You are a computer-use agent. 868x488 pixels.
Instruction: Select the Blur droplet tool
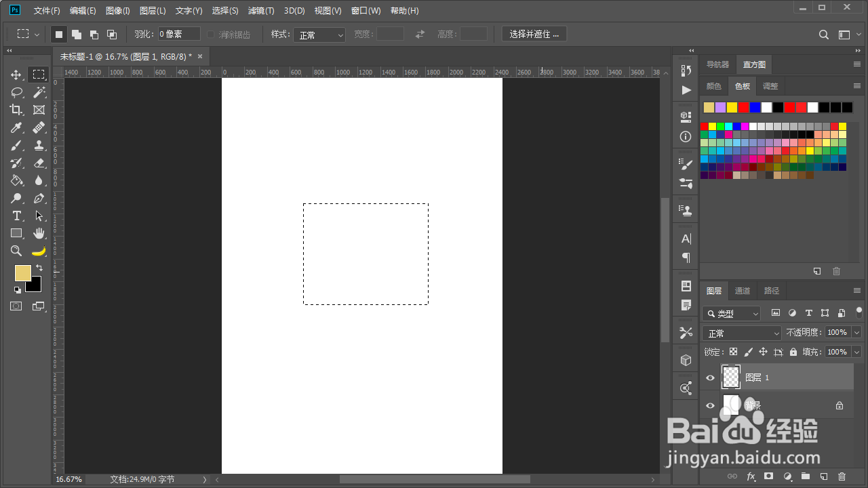pos(39,180)
